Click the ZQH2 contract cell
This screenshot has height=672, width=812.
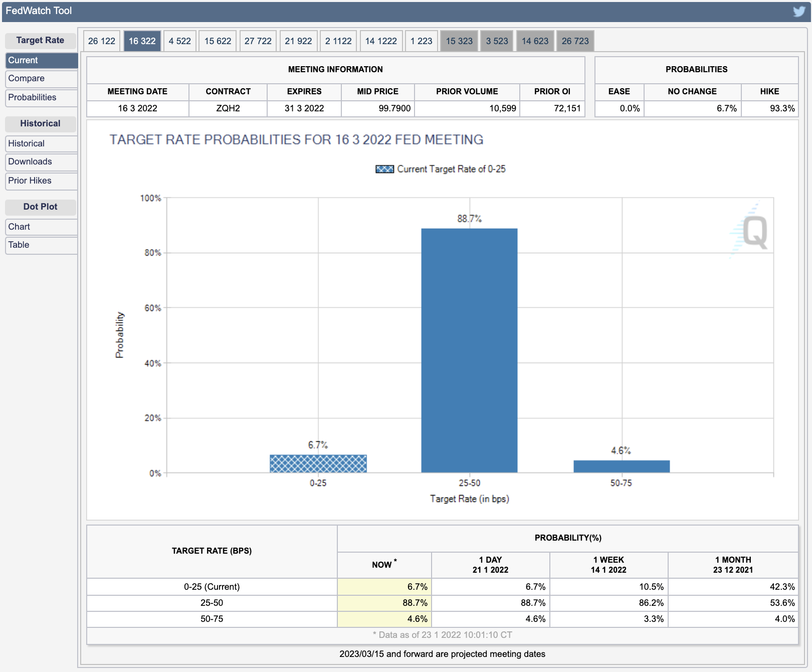point(228,109)
